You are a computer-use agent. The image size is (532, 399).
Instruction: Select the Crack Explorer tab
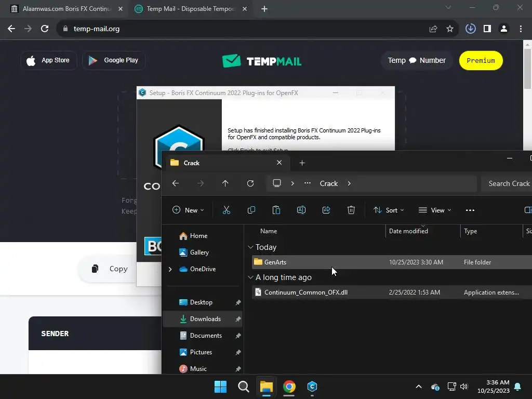(x=227, y=163)
